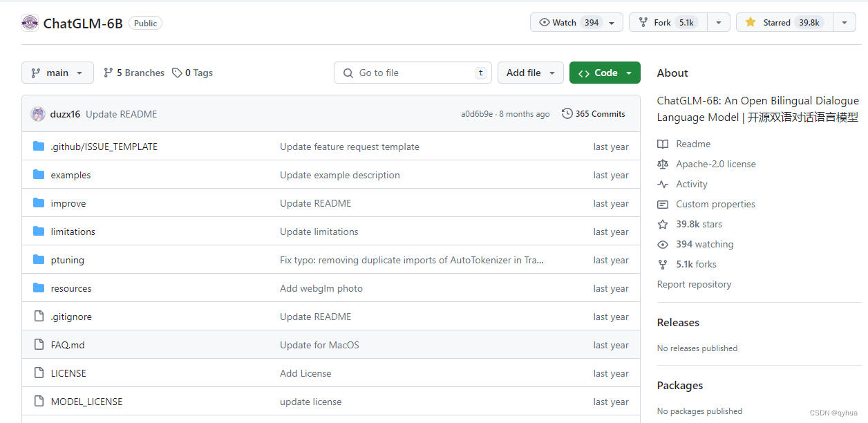Open the LICENSE file name
868x423 pixels.
coord(68,373)
